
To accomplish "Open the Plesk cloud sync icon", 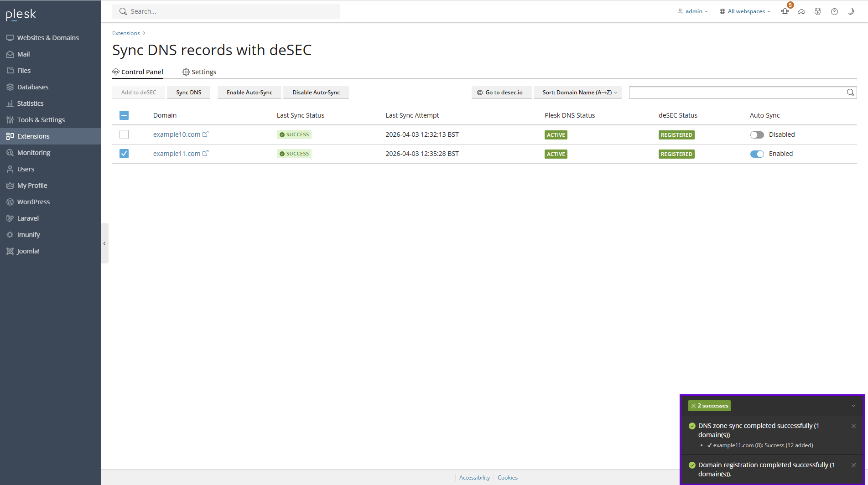I will point(801,11).
